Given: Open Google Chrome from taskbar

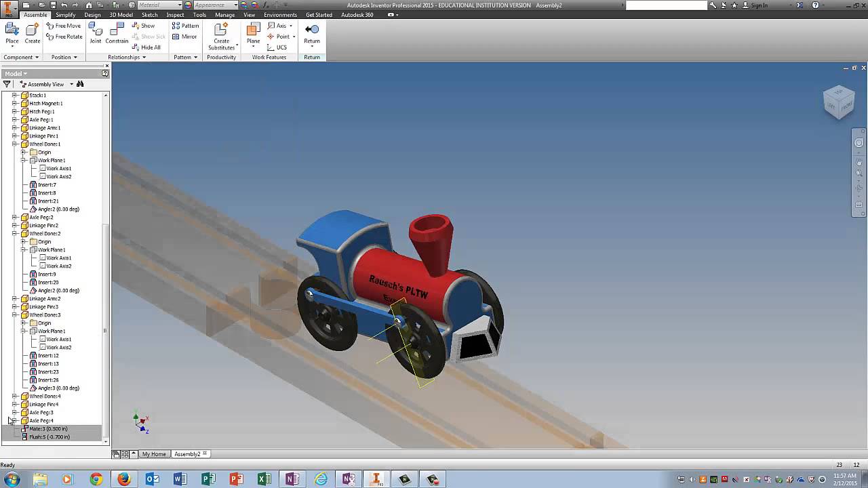Looking at the screenshot, I should [x=96, y=479].
